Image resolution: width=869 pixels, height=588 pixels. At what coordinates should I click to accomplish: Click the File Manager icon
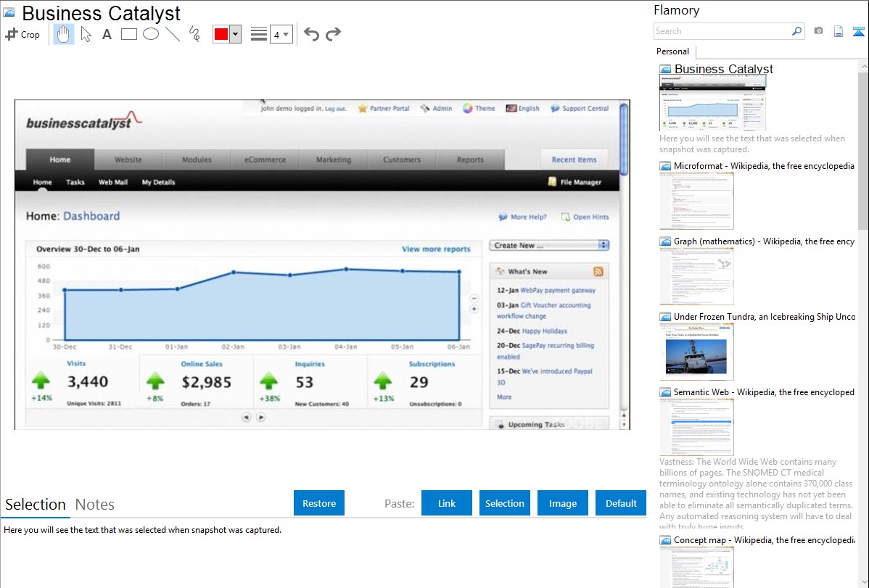coord(552,182)
